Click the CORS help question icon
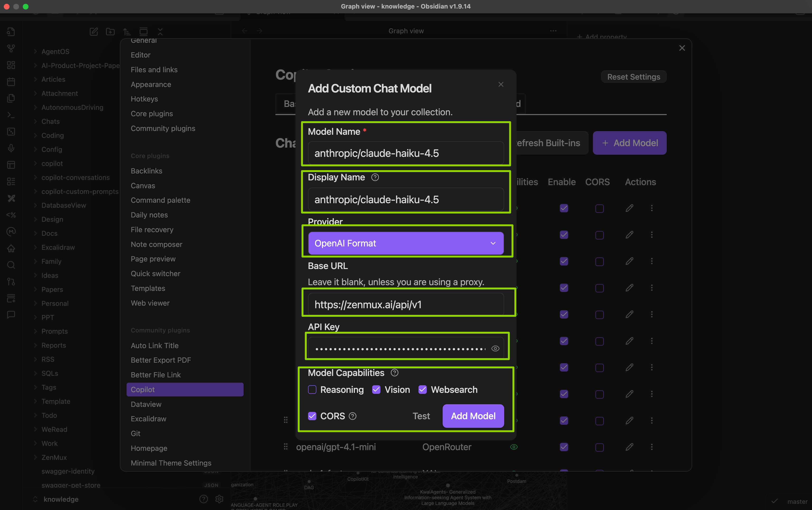This screenshot has width=812, height=510. pos(352,416)
